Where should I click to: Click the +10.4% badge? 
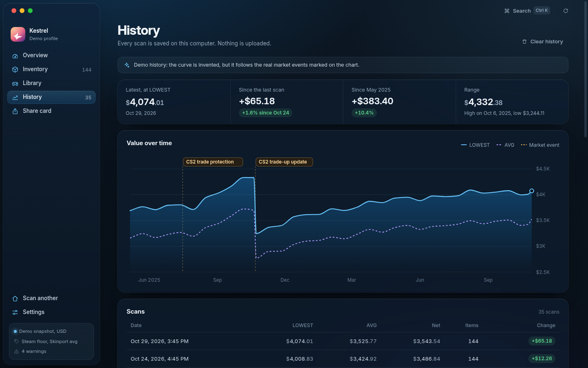tap(364, 113)
